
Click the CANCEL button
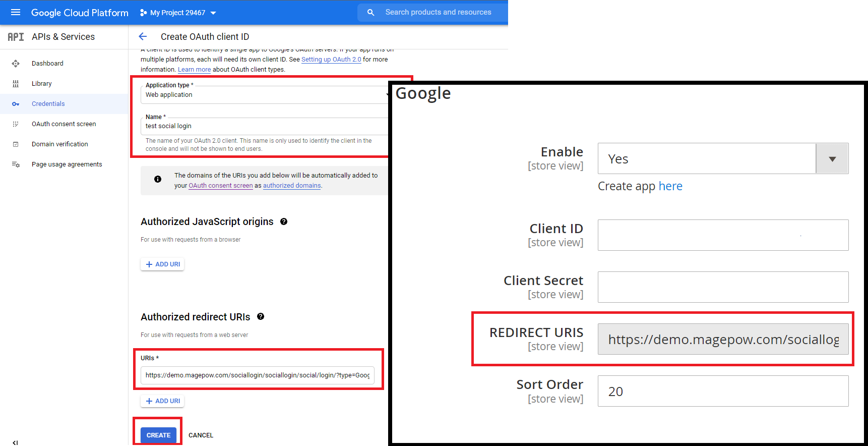coord(201,435)
